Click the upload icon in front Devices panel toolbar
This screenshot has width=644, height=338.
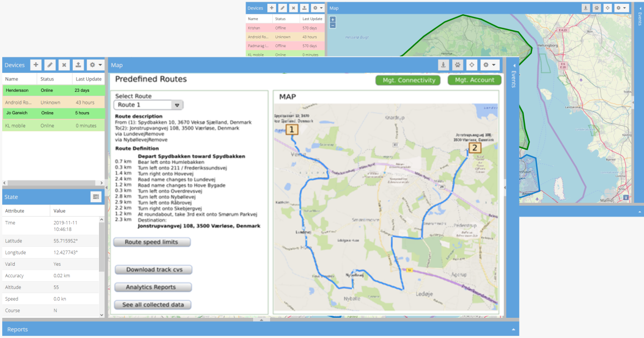click(x=78, y=65)
